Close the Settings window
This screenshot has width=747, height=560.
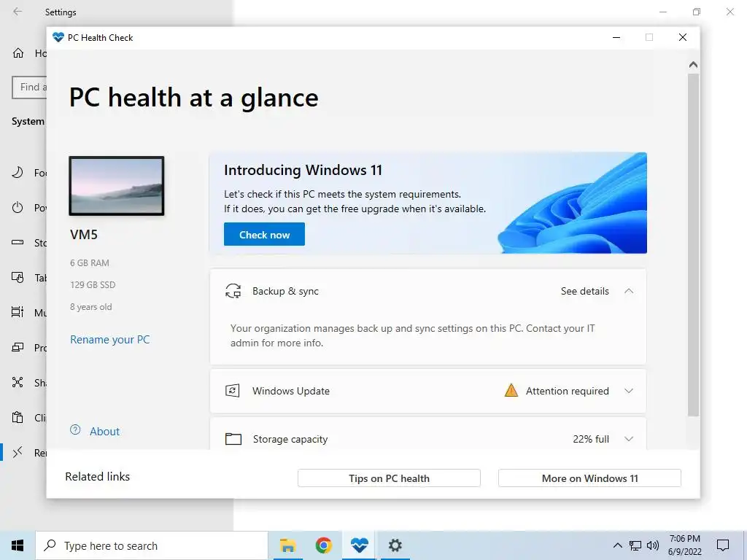[x=729, y=12]
